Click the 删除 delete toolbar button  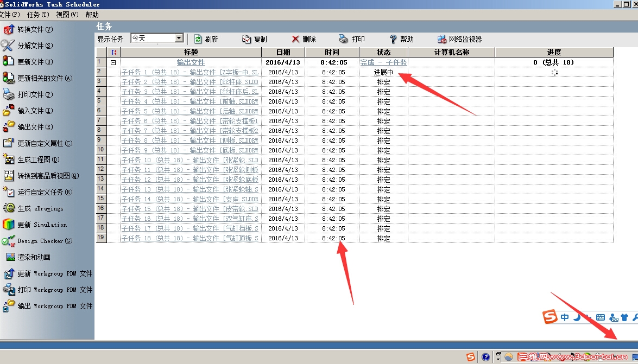(x=304, y=39)
